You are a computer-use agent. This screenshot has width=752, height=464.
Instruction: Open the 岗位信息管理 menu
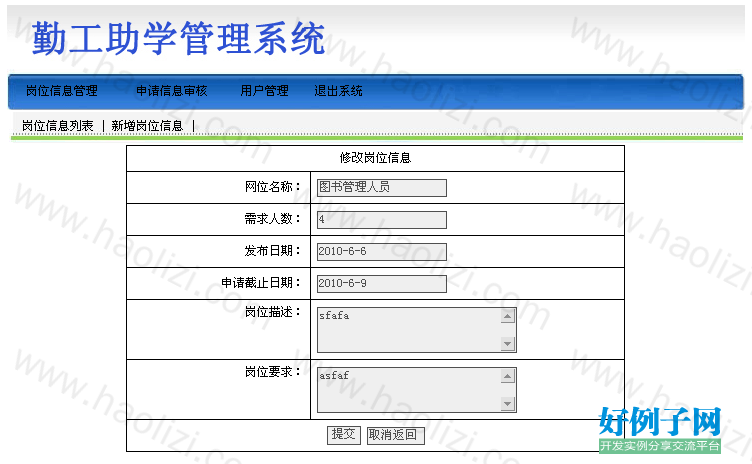[61, 91]
